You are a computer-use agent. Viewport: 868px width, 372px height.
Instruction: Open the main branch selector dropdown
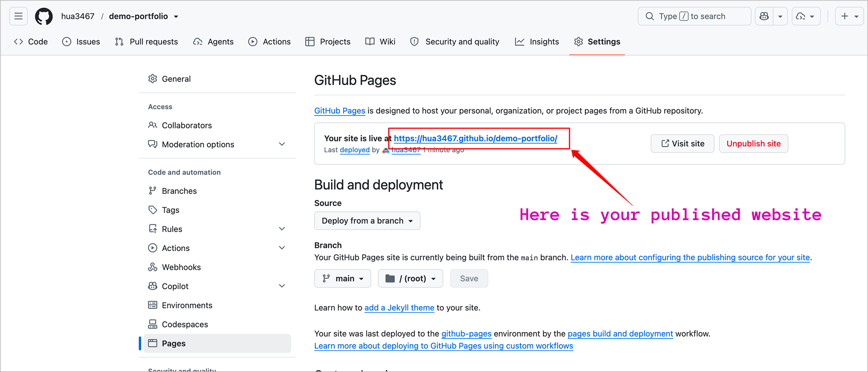[x=342, y=278]
